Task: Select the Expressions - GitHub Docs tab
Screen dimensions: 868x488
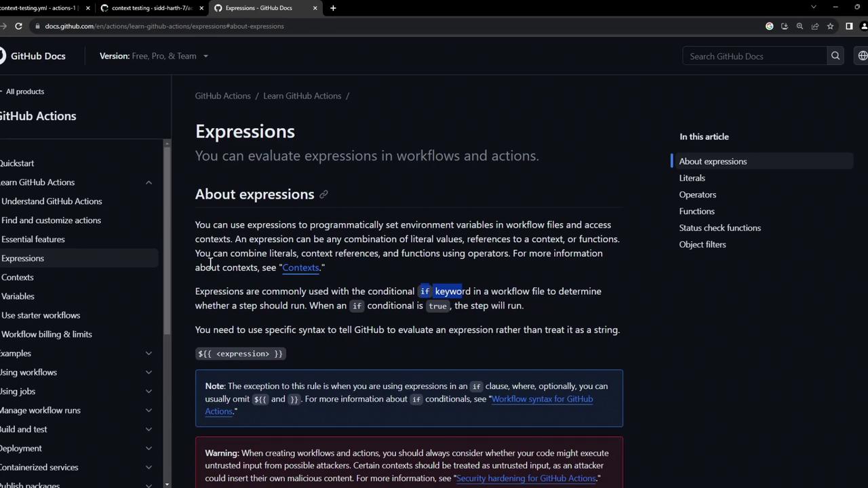Action: 266,8
